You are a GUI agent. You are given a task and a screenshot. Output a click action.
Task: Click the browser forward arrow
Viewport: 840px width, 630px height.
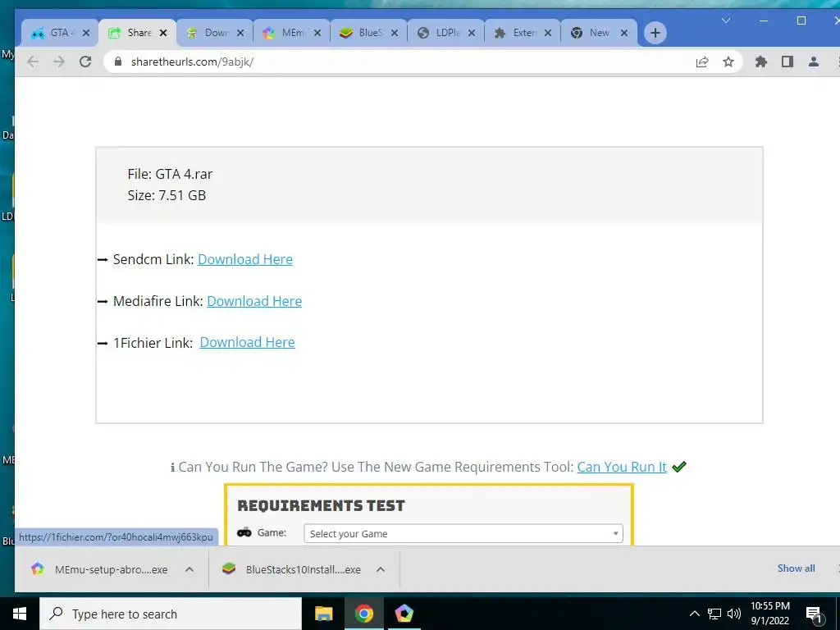click(x=59, y=62)
